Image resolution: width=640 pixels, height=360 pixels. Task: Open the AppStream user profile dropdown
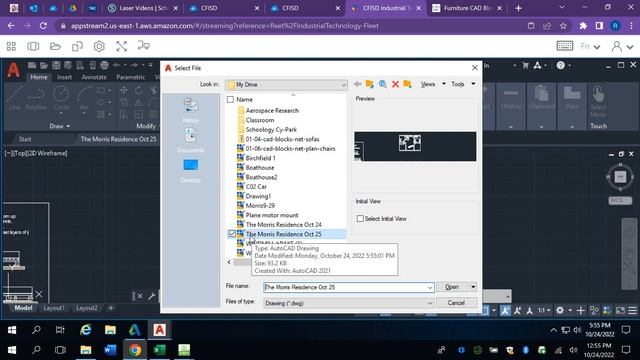tap(622, 47)
